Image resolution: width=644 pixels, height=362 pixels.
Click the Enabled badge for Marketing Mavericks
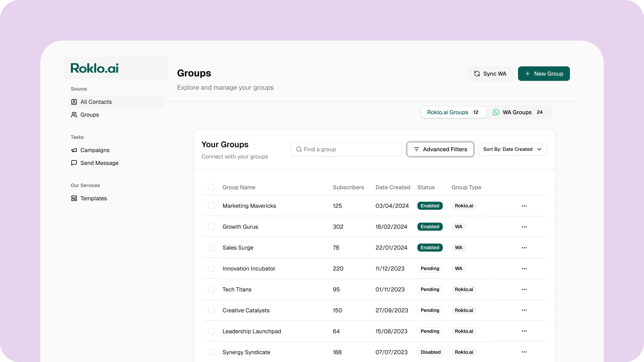(430, 206)
